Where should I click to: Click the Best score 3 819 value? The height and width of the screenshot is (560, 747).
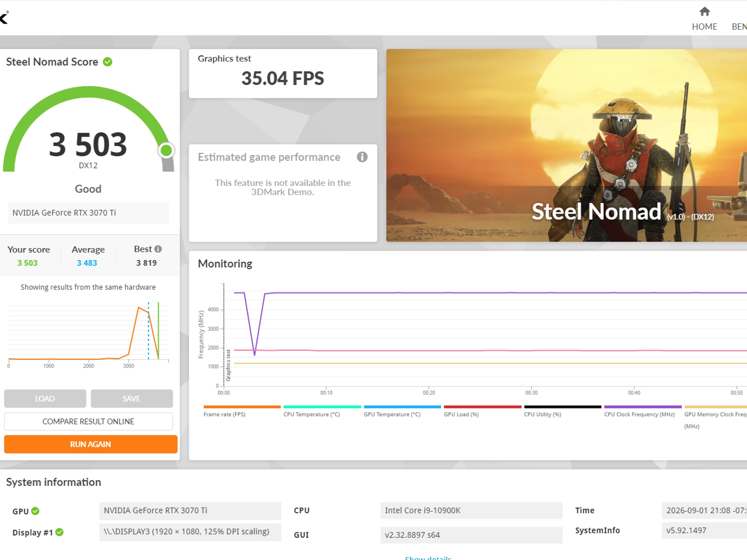pyautogui.click(x=146, y=263)
